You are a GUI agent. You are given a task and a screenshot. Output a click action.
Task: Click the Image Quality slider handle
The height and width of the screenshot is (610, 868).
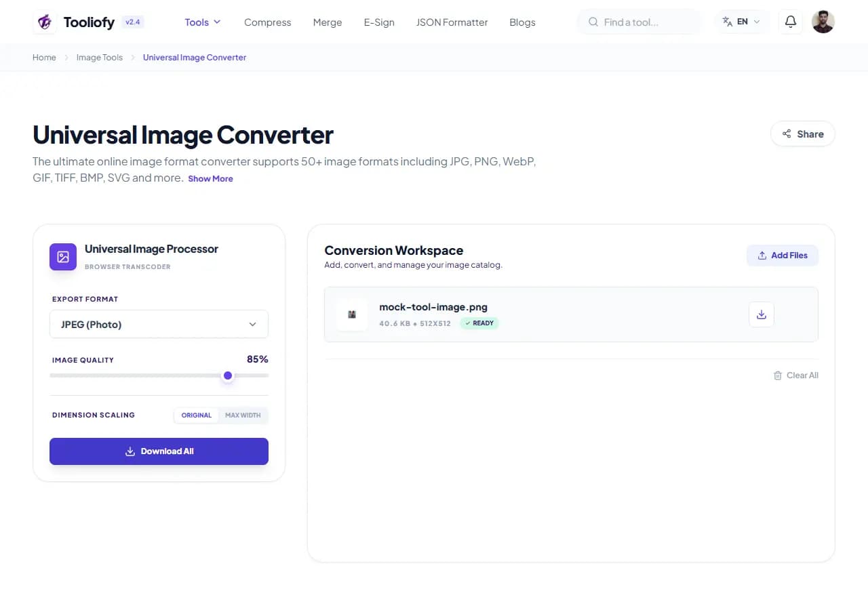click(228, 375)
